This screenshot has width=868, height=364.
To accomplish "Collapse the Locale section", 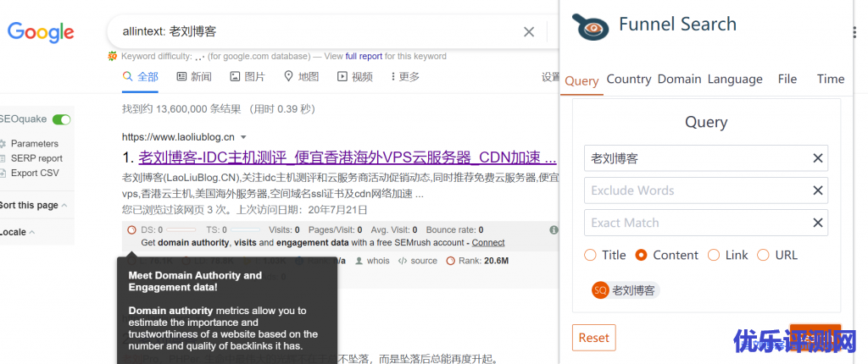I will [17, 232].
